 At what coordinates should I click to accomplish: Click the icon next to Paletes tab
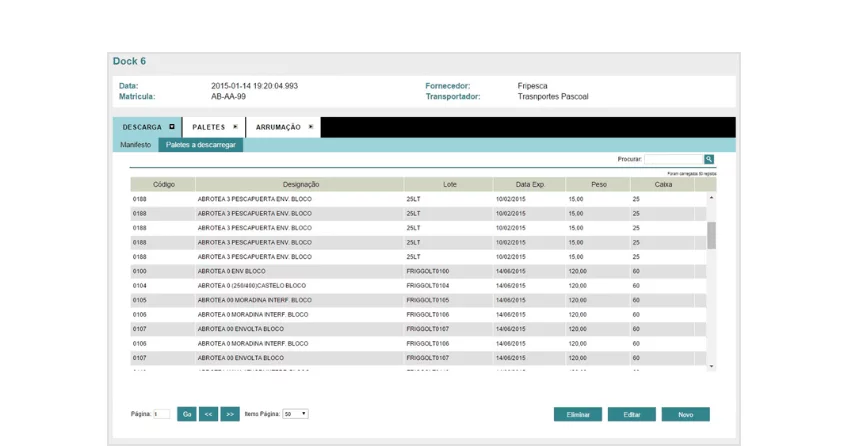click(x=235, y=127)
